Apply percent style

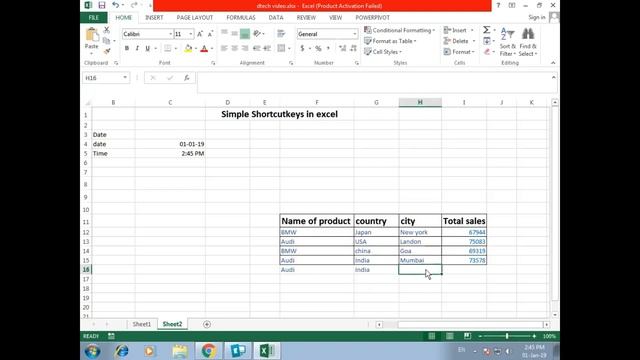click(x=318, y=48)
